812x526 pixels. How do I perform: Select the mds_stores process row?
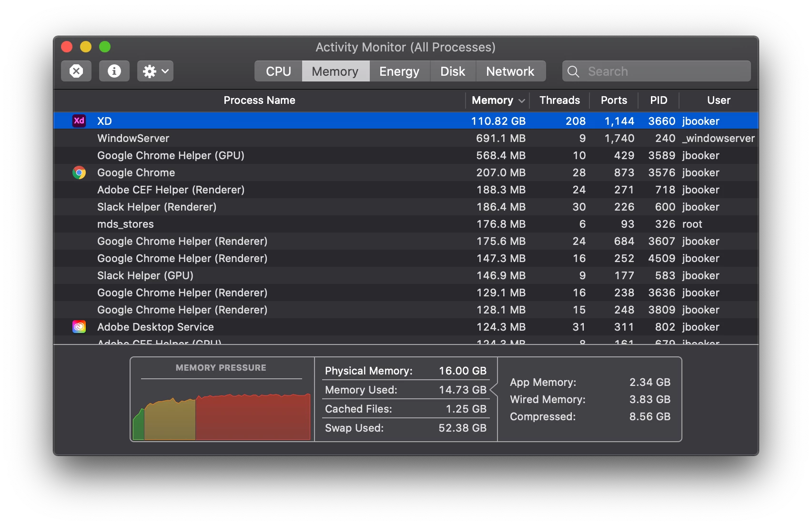click(406, 224)
